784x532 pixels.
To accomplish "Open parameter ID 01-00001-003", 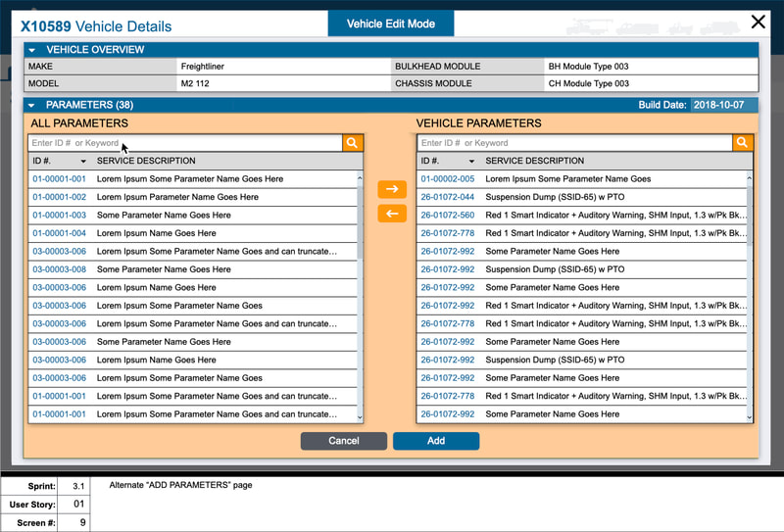I will (x=60, y=215).
